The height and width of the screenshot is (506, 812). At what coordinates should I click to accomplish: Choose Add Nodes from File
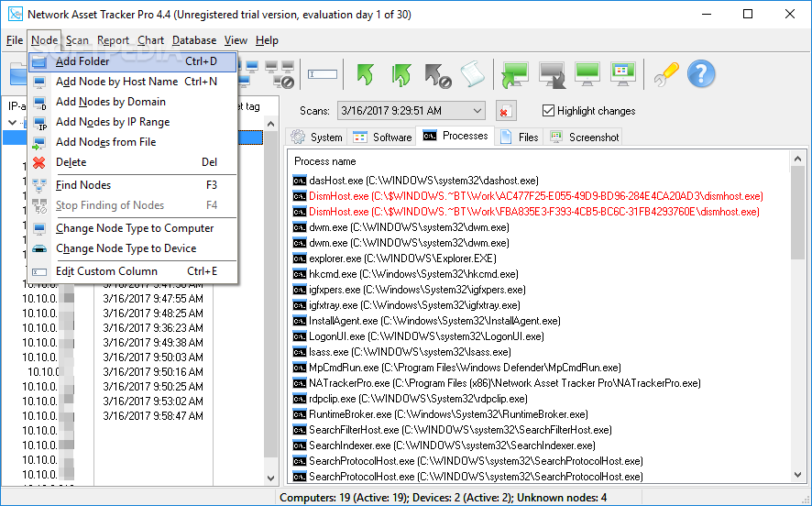[133, 142]
